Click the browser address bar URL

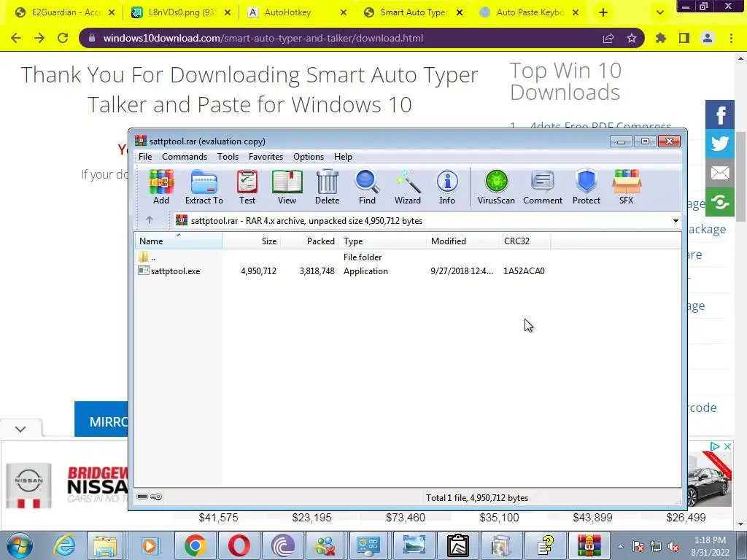point(263,38)
